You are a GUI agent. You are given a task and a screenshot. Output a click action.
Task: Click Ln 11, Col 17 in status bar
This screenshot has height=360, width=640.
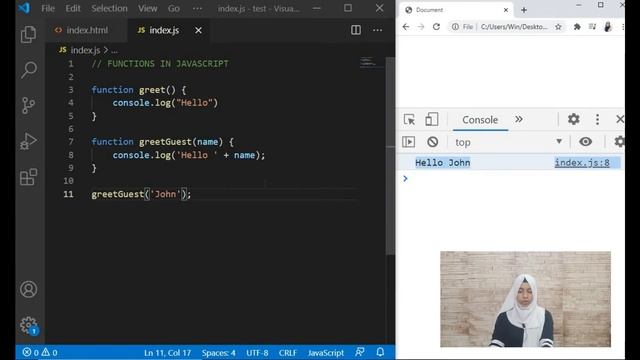click(167, 353)
